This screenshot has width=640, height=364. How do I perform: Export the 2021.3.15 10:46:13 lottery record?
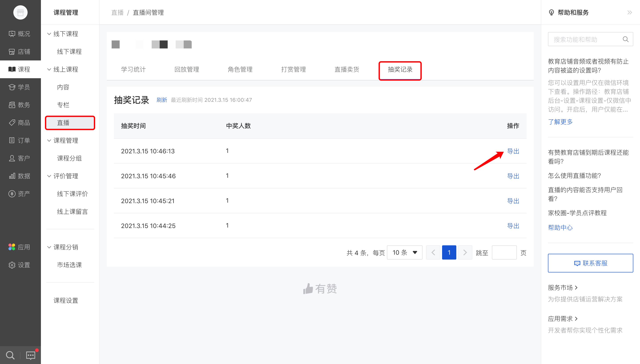pyautogui.click(x=513, y=151)
